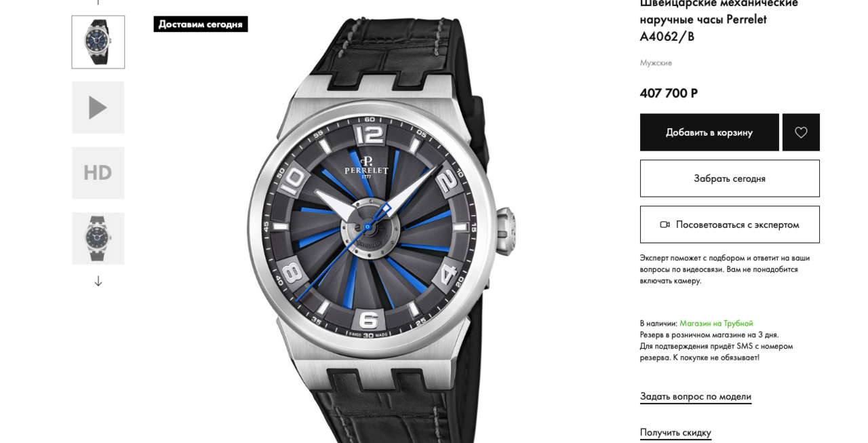Viewport: 868px width, 443px height.
Task: Click the Доставим сегодня badge
Action: pyautogui.click(x=201, y=24)
